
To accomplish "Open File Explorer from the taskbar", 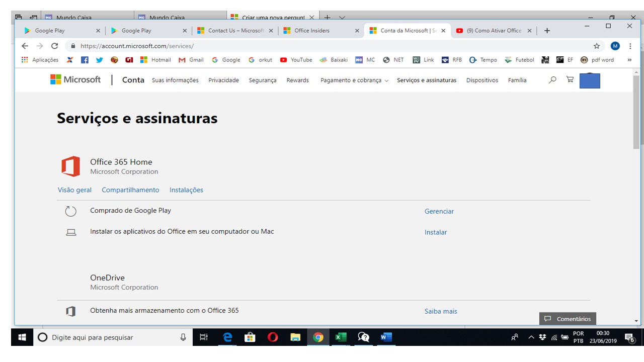I will (295, 337).
